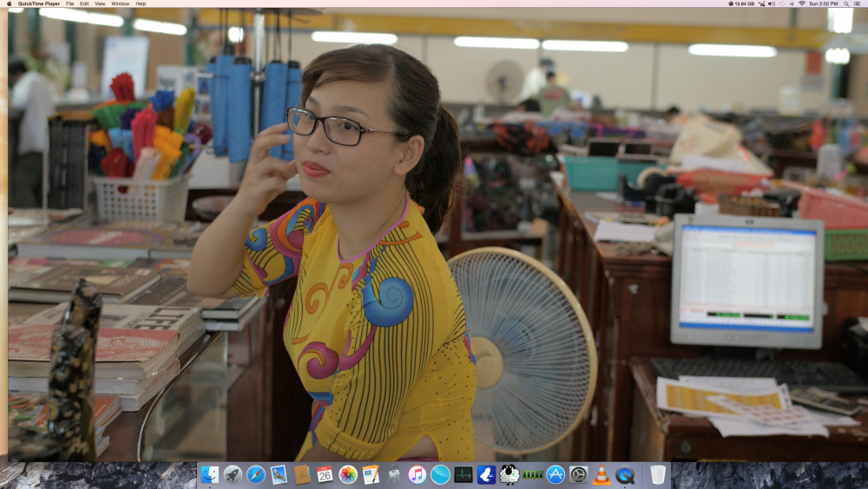This screenshot has width=868, height=489.
Task: Launch Safari from the dock
Action: 256,474
